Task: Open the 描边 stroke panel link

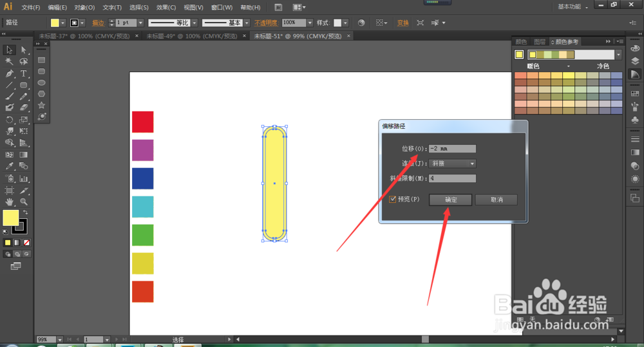Action: pyautogui.click(x=99, y=23)
